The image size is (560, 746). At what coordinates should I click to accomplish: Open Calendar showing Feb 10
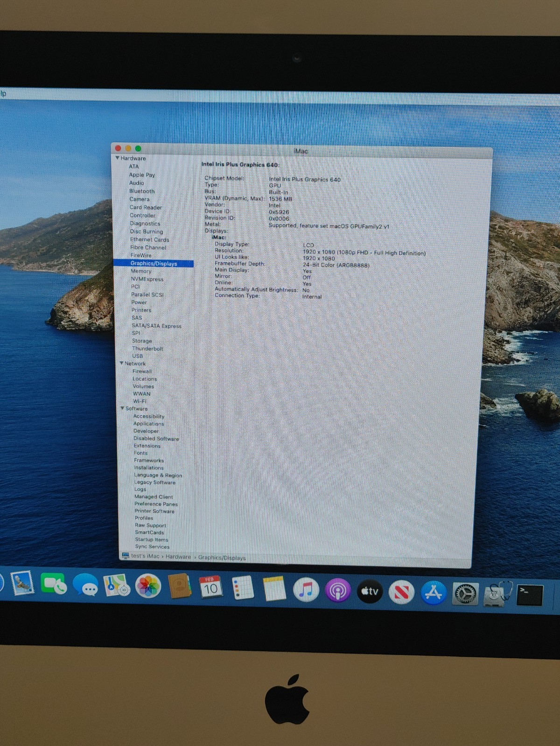pyautogui.click(x=210, y=587)
